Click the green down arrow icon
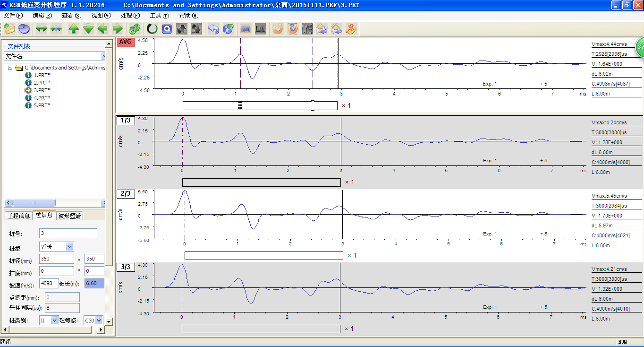Viewport: 644px width, 347px height. pos(88,29)
